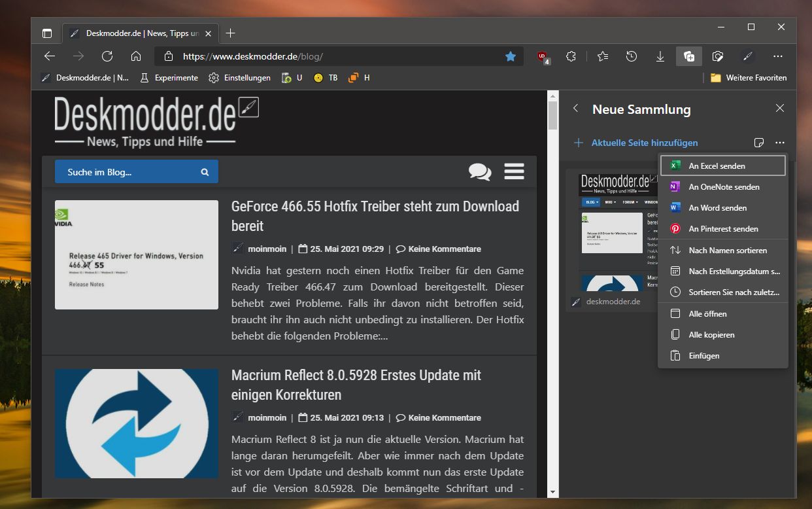Toggle the Collections toolbar button
This screenshot has height=509, width=812.
click(x=689, y=56)
